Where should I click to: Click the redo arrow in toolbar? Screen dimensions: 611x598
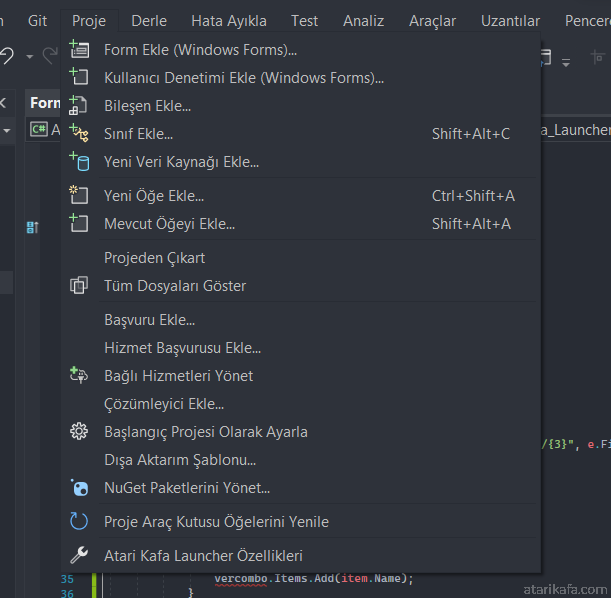[x=50, y=56]
